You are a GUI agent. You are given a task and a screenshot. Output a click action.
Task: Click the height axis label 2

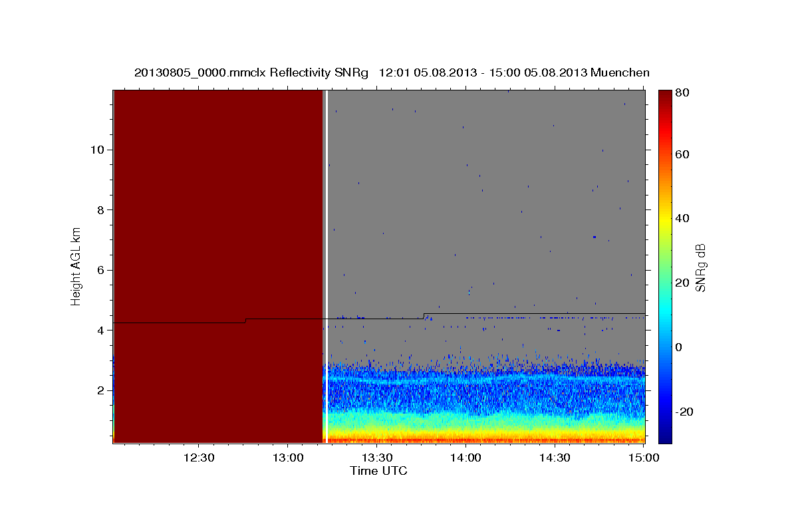click(x=99, y=390)
